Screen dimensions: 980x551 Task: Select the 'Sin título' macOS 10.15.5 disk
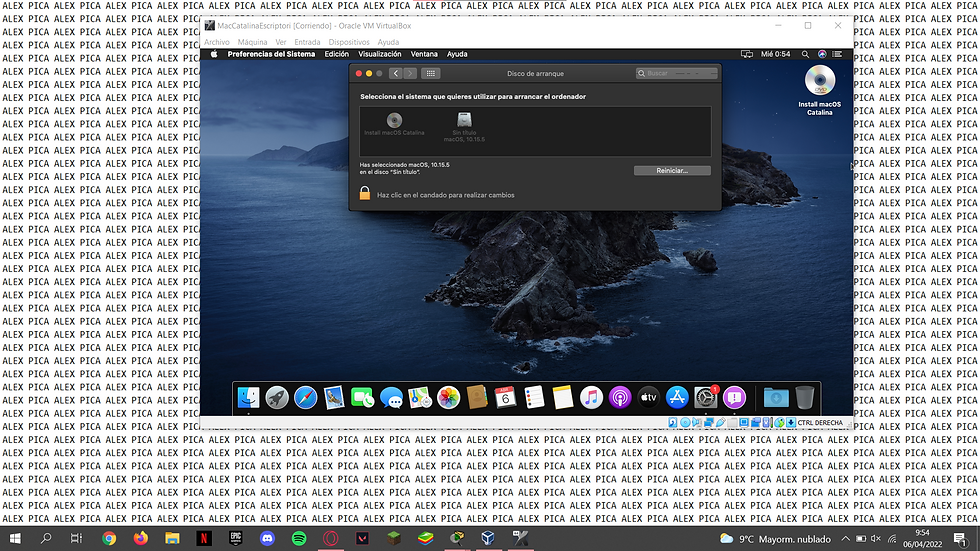464,127
